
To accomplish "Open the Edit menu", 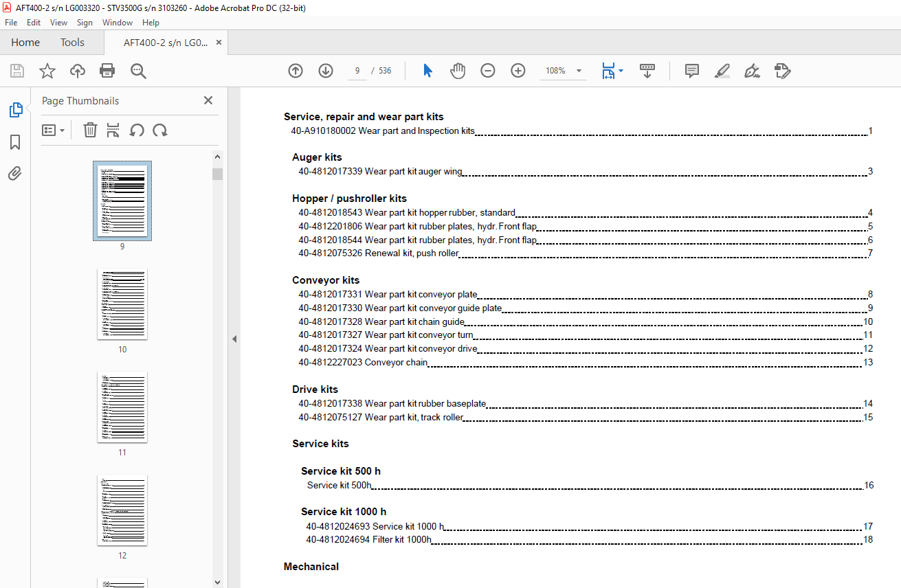I will pos(34,23).
